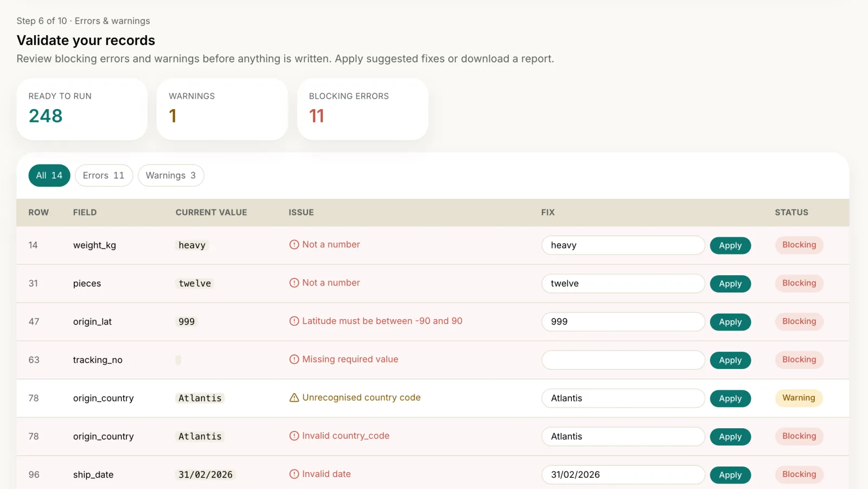This screenshot has height=489, width=868.
Task: Click error icon beside pieces Not a number
Action: 294,283
